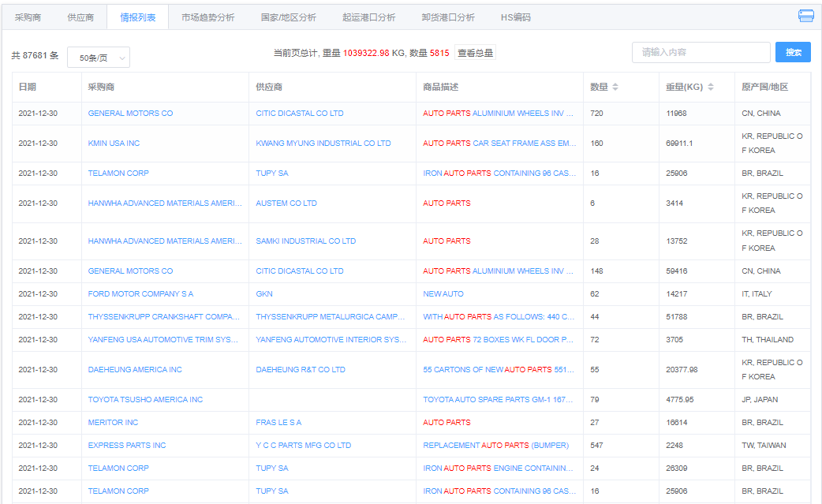The width and height of the screenshot is (822, 504).
Task: Open AUTO PARTS CAR SEAT FRAME description
Action: click(x=499, y=143)
